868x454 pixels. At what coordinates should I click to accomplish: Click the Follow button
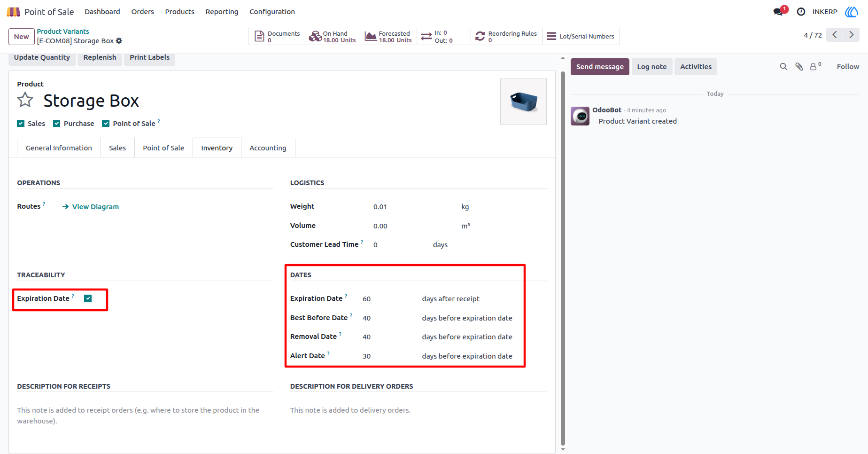[848, 67]
